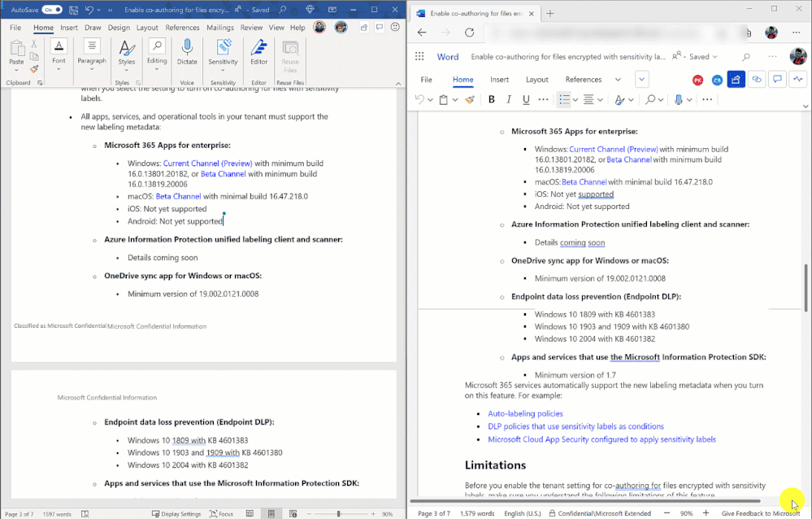Toggle Focus mode in desktop Word status bar
This screenshot has width=812, height=519.
pyautogui.click(x=221, y=514)
